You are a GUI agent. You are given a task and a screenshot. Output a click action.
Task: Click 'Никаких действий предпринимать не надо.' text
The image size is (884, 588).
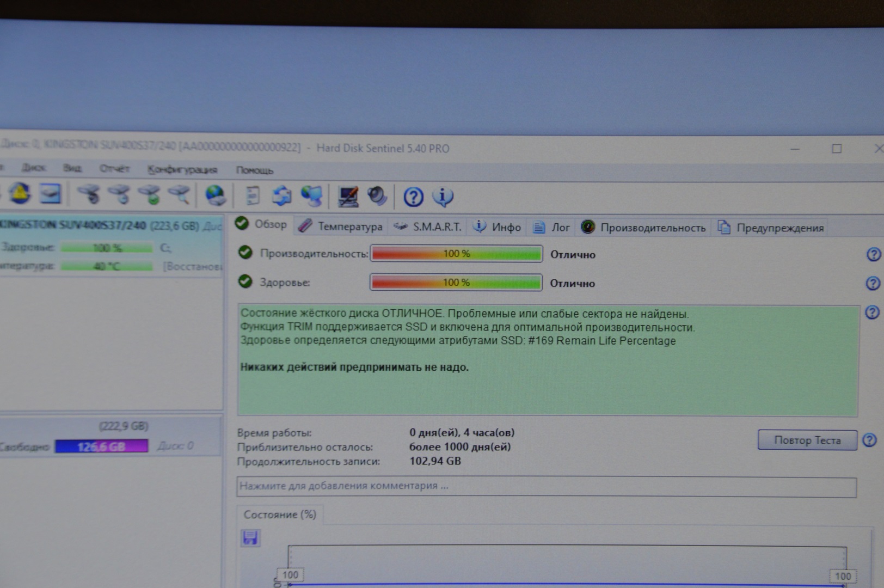pyautogui.click(x=354, y=367)
